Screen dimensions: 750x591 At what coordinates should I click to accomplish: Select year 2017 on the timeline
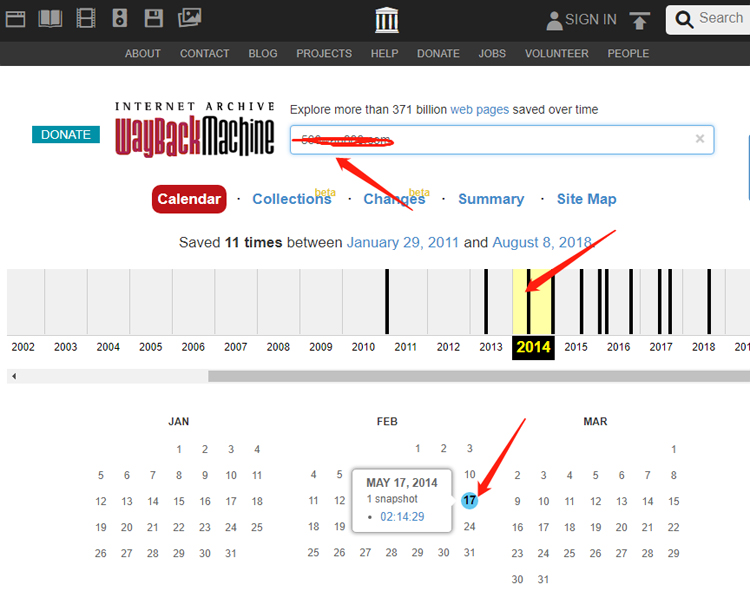(661, 347)
